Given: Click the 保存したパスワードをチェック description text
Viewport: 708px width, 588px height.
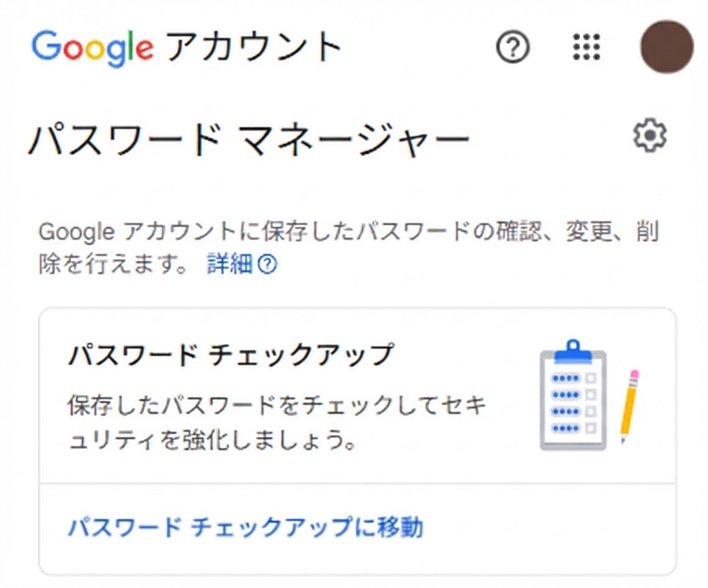Looking at the screenshot, I should pos(276,422).
